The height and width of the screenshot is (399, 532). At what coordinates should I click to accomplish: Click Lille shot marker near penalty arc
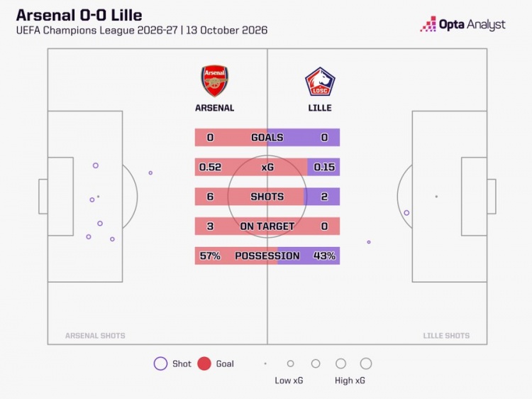point(406,212)
